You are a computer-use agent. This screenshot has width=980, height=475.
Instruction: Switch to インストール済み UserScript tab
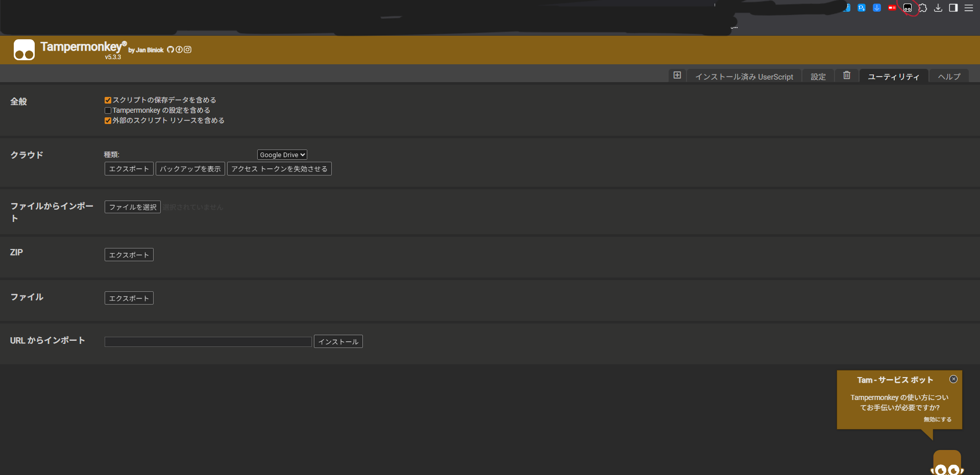coord(744,77)
